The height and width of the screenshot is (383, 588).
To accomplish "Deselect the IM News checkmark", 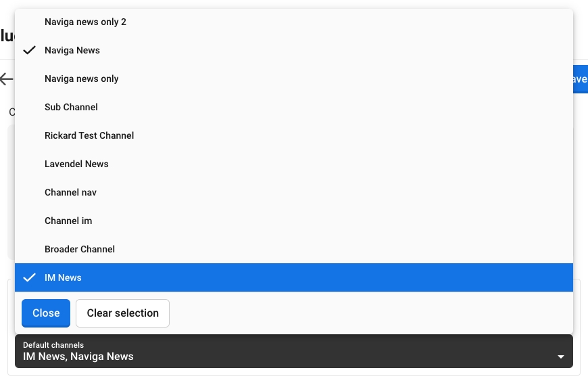I will coord(29,277).
